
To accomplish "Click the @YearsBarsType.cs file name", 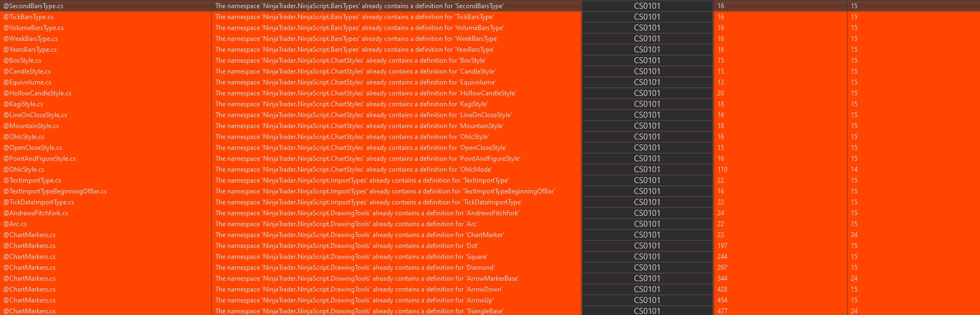I will point(30,50).
